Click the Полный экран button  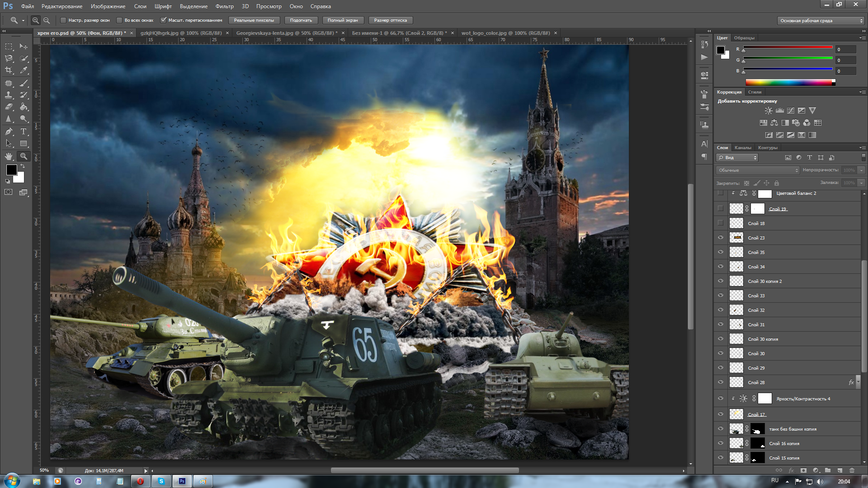[x=343, y=20]
